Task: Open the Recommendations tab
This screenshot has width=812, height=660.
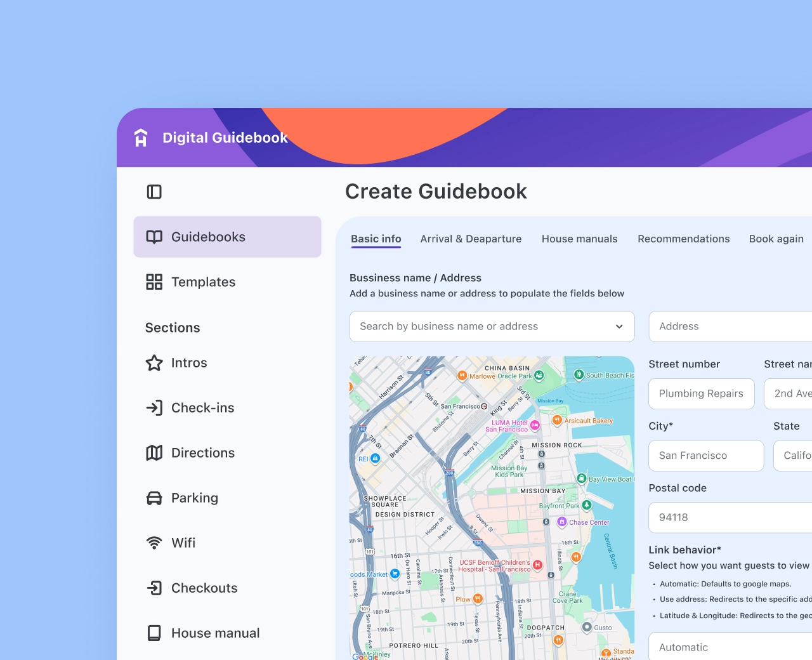Action: click(683, 239)
